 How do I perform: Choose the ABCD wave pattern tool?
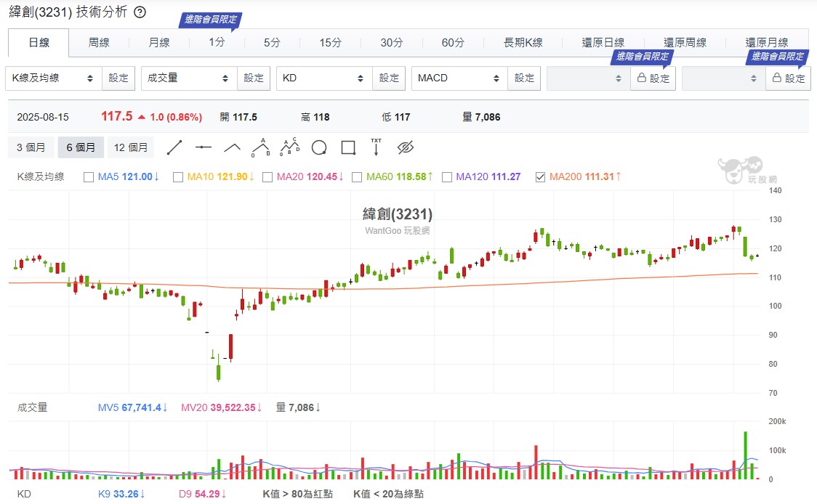(290, 148)
